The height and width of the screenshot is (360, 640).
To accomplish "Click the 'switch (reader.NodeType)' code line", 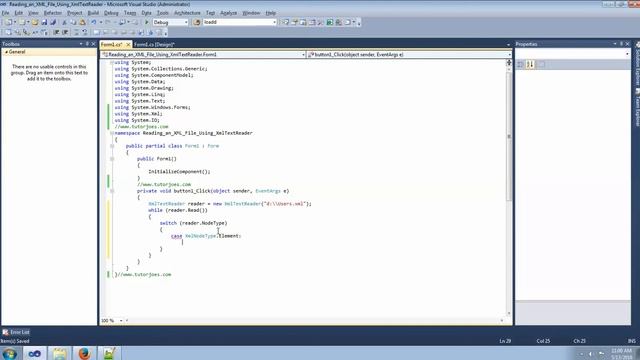I will click(x=193, y=223).
